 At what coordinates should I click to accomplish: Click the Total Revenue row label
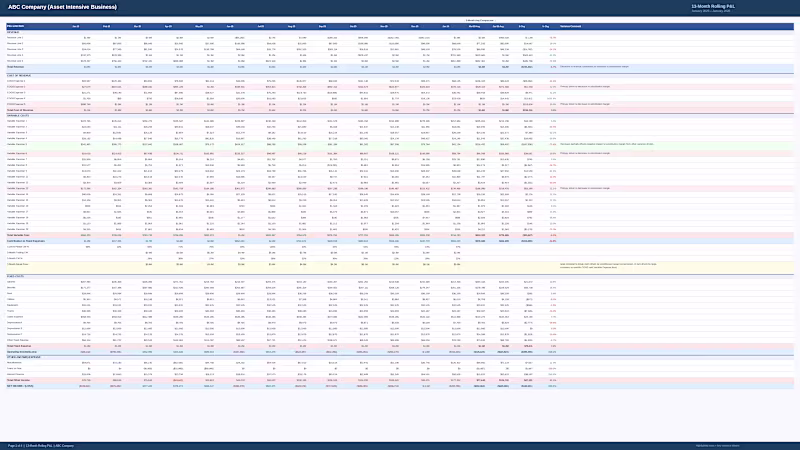pyautogui.click(x=15, y=67)
